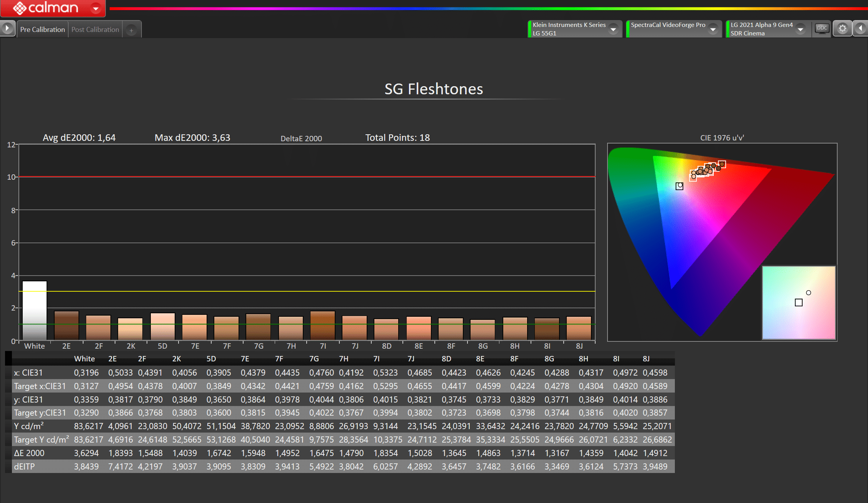This screenshot has width=868, height=503.
Task: Click the zoomed white point inset thumbnail
Action: pos(799,302)
